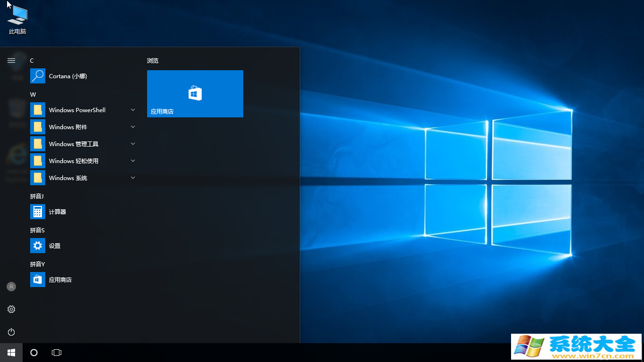Expand Windows PowerShell chevron
Image resolution: width=644 pixels, height=362 pixels.
(133, 110)
